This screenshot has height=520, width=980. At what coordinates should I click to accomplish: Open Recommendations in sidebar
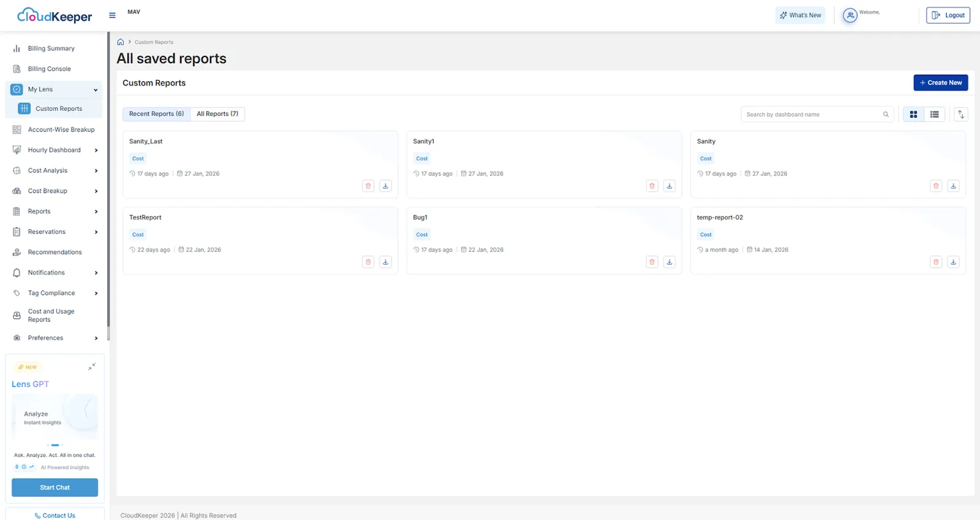pyautogui.click(x=54, y=252)
